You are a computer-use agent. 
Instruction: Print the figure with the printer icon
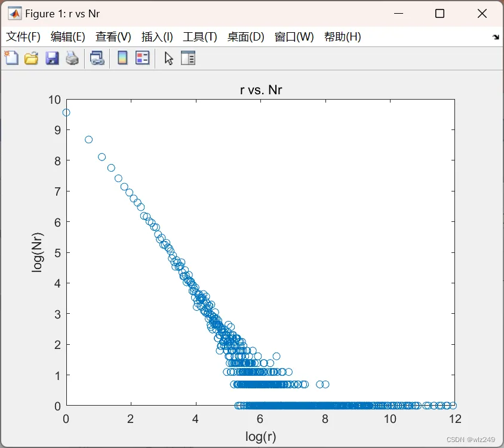pos(72,58)
